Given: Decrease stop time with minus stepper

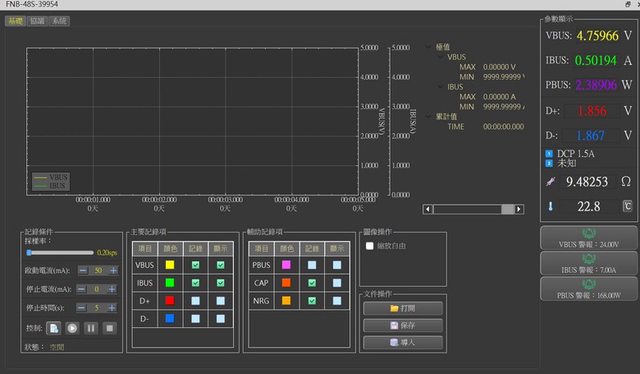Looking at the screenshot, I should (x=81, y=307).
